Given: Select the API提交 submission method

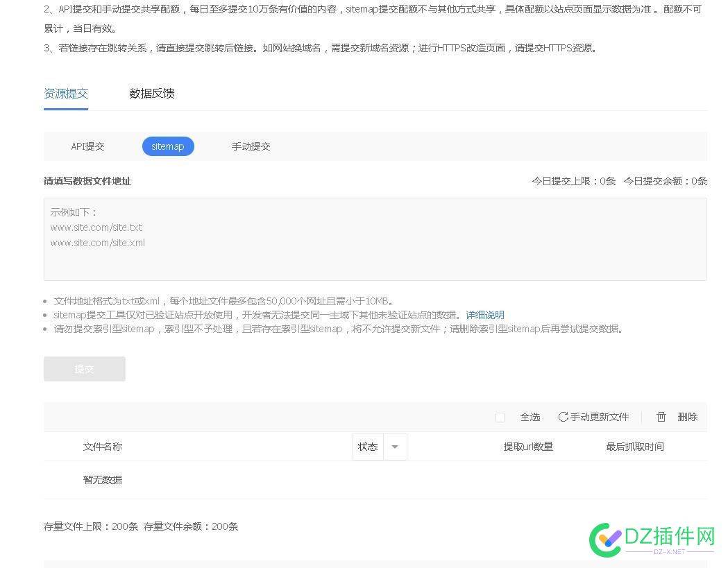Looking at the screenshot, I should point(87,146).
